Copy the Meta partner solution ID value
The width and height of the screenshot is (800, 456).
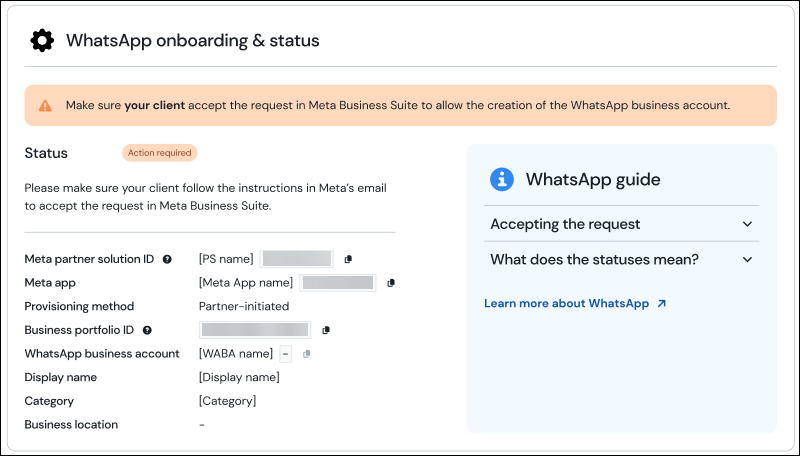point(348,259)
